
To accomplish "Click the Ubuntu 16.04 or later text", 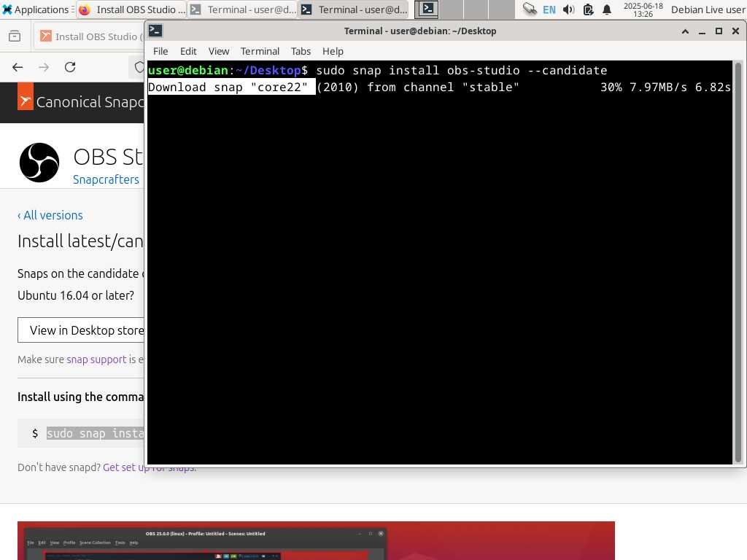I will pos(76,295).
